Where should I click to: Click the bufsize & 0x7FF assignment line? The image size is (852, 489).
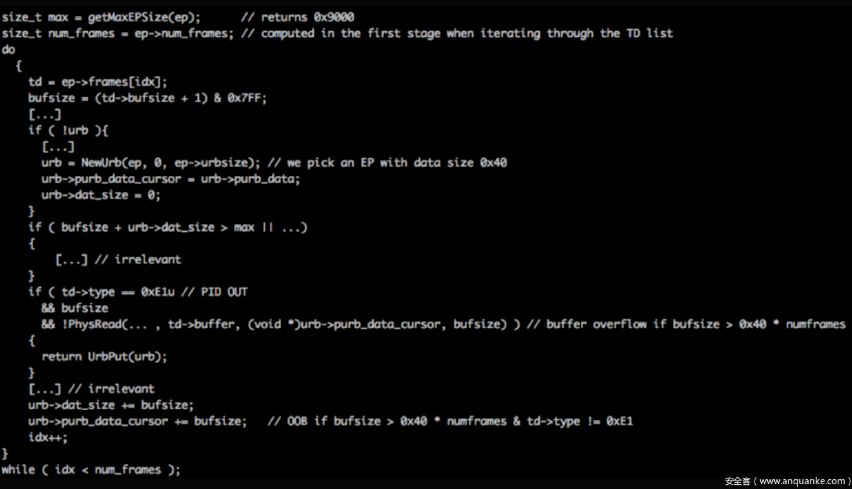coord(147,97)
